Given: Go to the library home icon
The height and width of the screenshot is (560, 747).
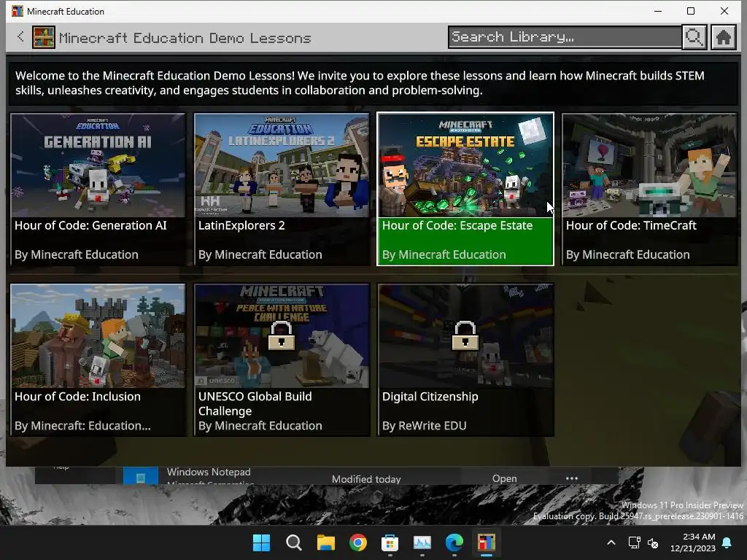Looking at the screenshot, I should pos(723,37).
